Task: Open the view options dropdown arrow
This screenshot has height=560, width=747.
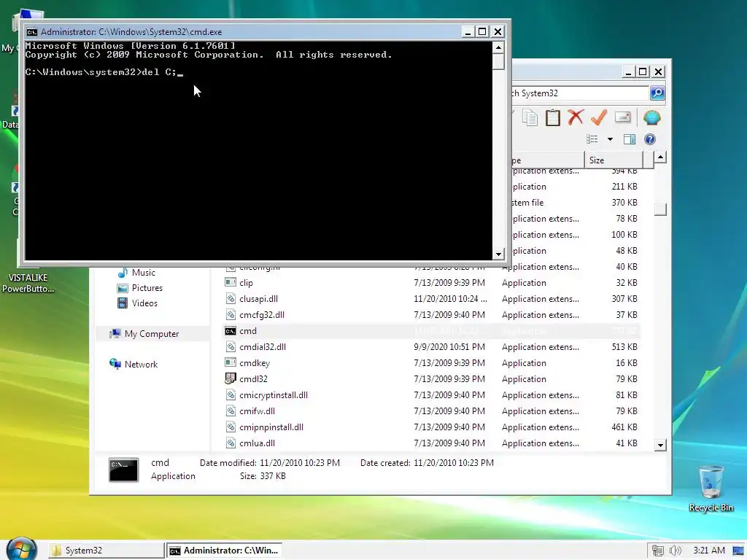Action: pos(610,139)
